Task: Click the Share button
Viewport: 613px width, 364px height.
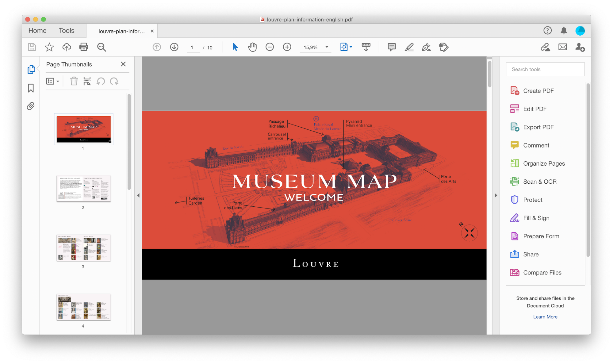Action: click(x=531, y=254)
